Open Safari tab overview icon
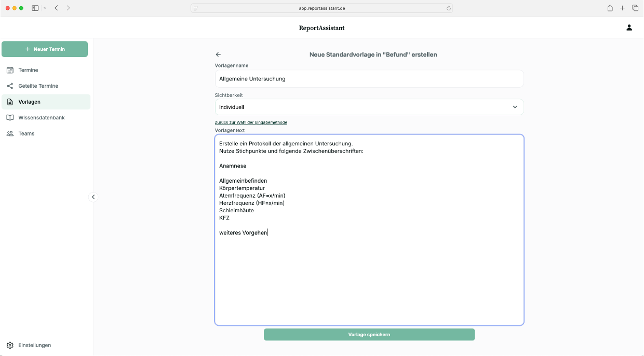The image size is (644, 356). coord(635,8)
